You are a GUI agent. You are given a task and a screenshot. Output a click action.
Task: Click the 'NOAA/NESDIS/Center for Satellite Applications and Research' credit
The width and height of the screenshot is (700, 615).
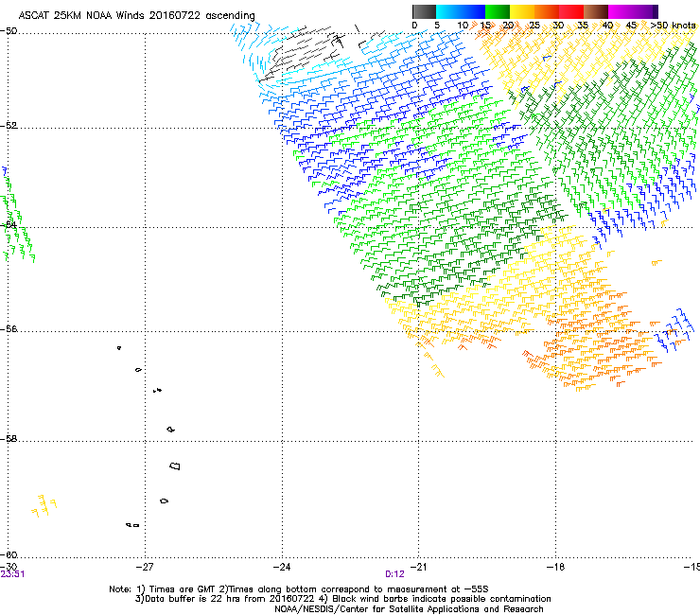[x=409, y=609]
